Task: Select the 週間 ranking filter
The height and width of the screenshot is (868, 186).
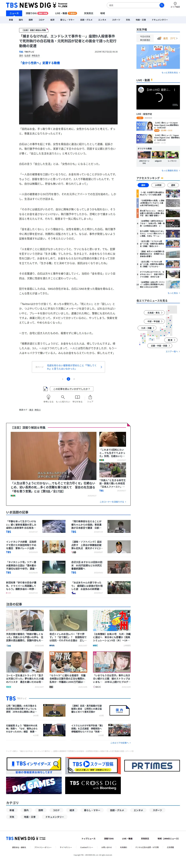Action: pos(173,185)
